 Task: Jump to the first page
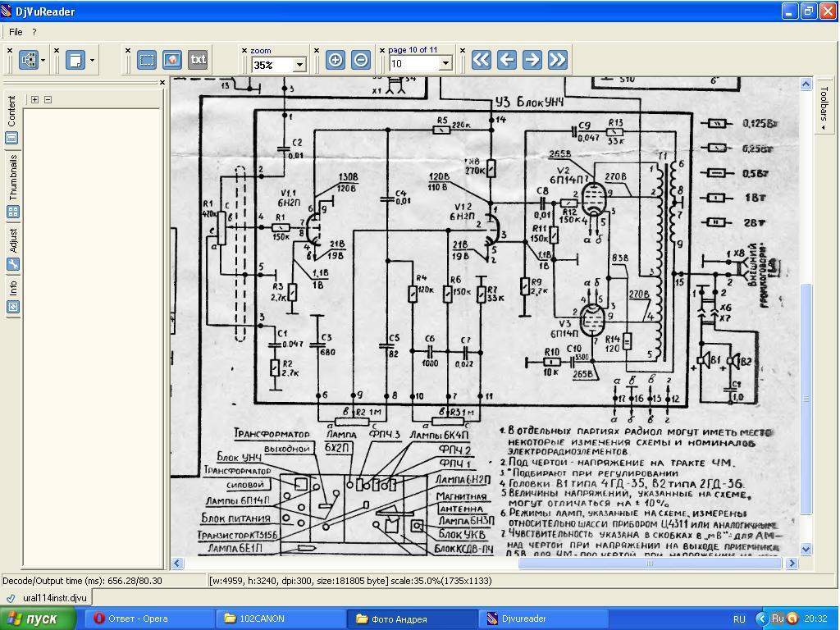click(x=482, y=60)
